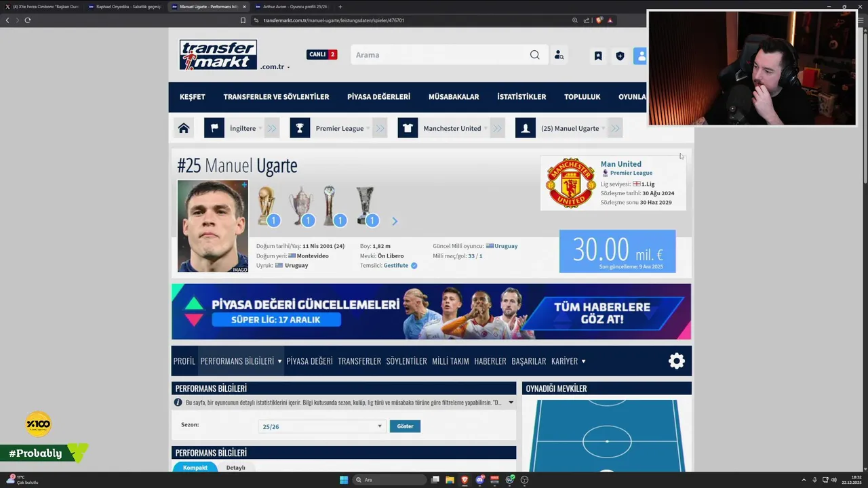Image resolution: width=868 pixels, height=488 pixels.
Task: Reload the page with refresh icon
Action: coord(28,20)
